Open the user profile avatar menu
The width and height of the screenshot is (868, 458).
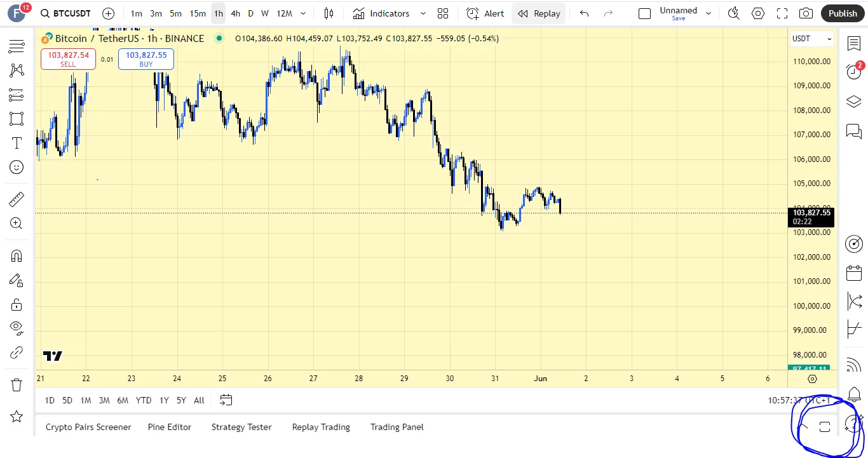pos(17,13)
